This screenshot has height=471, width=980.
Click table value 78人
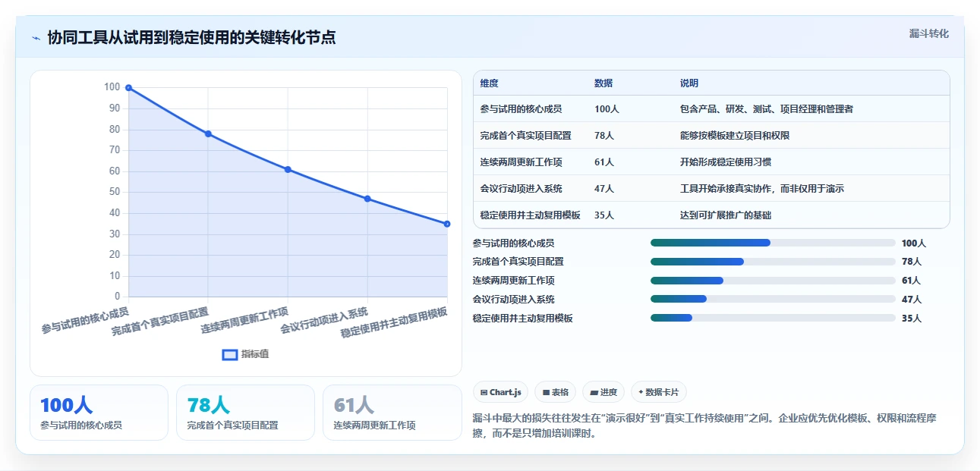pyautogui.click(x=604, y=136)
